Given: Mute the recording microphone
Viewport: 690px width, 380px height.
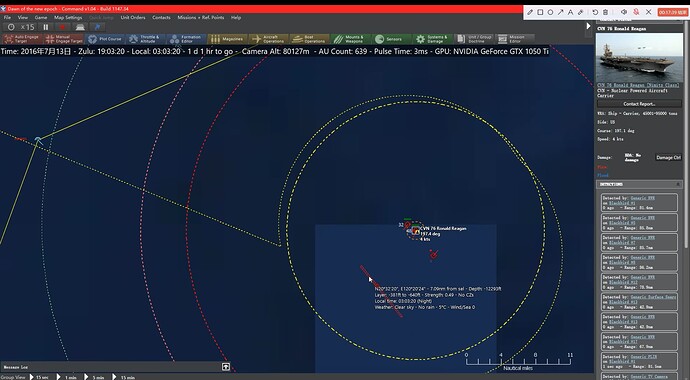Looking at the screenshot, I should [x=636, y=12].
